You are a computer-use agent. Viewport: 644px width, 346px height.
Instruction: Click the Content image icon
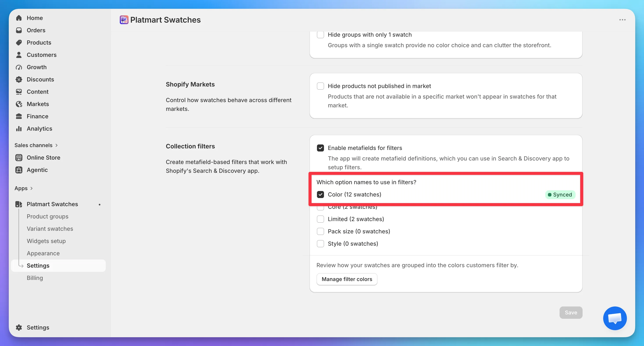(19, 92)
